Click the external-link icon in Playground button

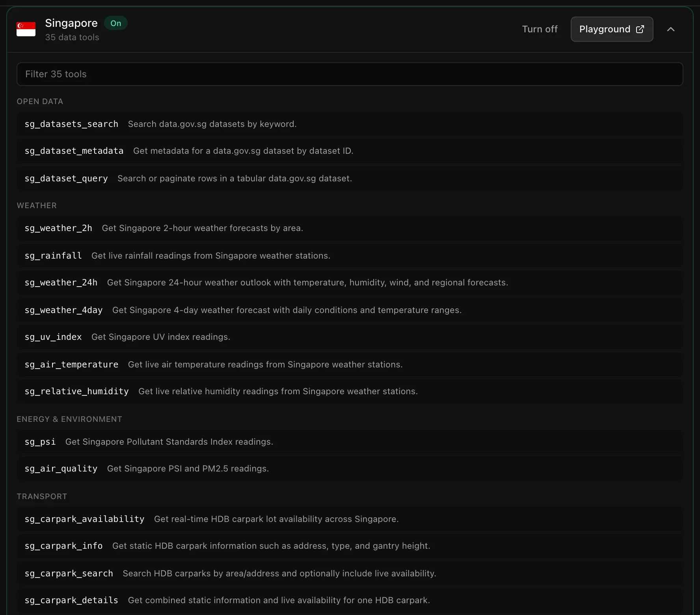tap(640, 29)
